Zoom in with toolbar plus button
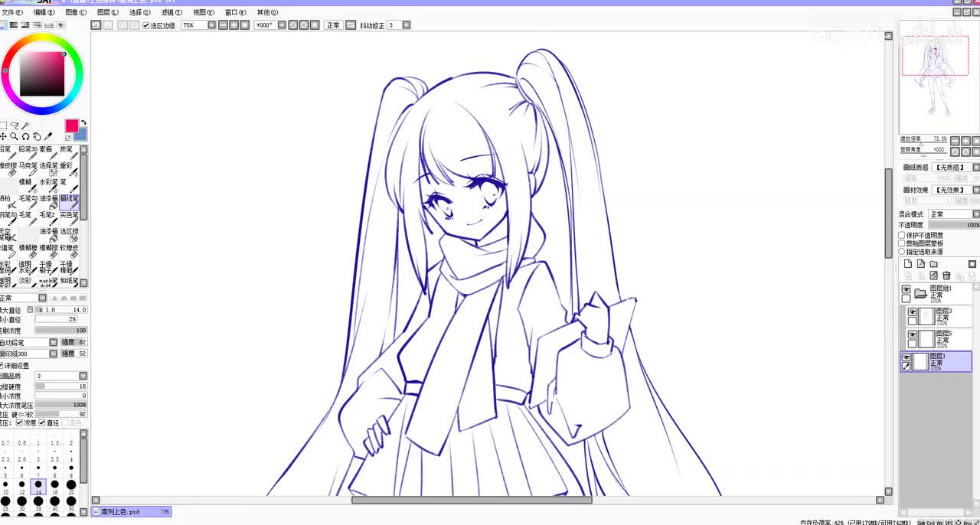 pos(234,25)
